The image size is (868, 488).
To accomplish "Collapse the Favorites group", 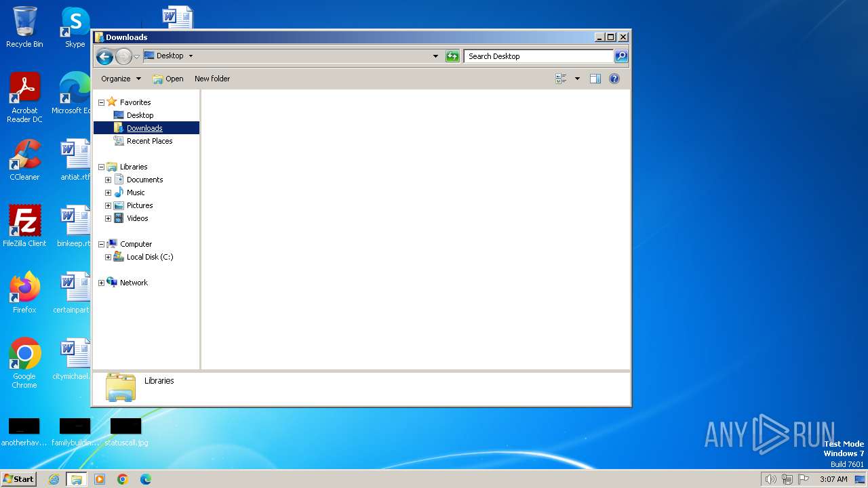I will [101, 102].
